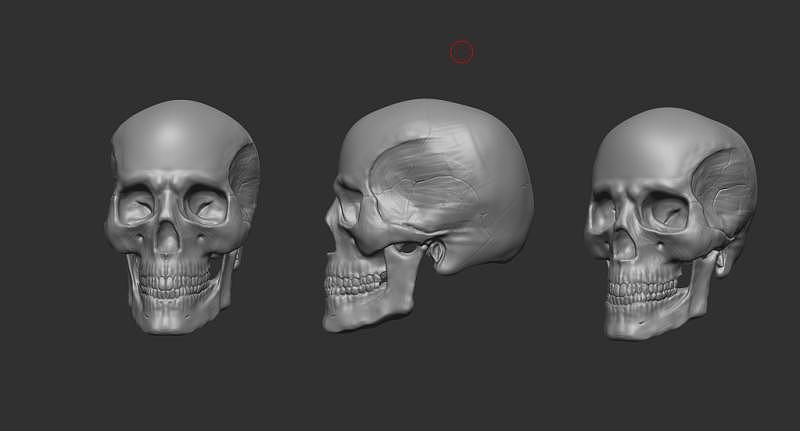Select the side-profile skull in the center
This screenshot has height=431, width=800.
click(428, 215)
